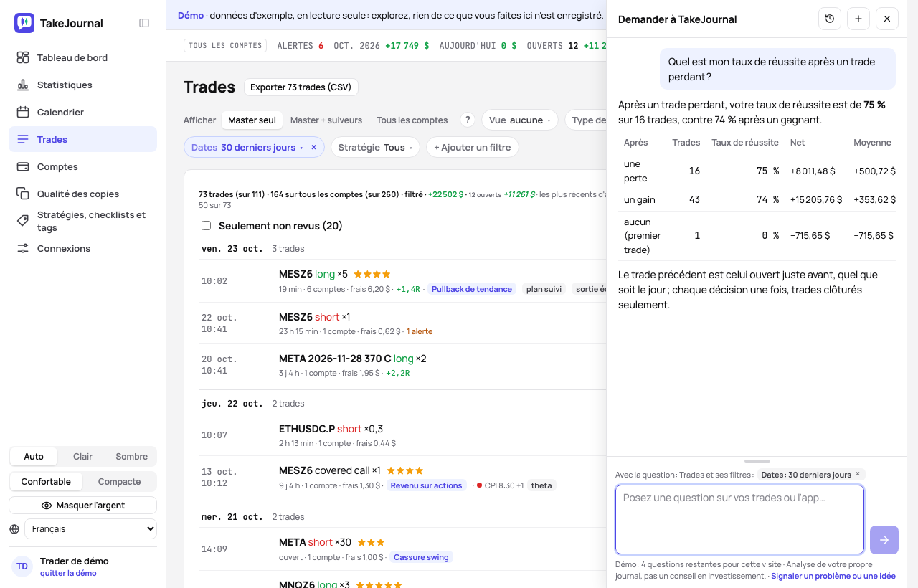Click the question input text field

[739, 520]
